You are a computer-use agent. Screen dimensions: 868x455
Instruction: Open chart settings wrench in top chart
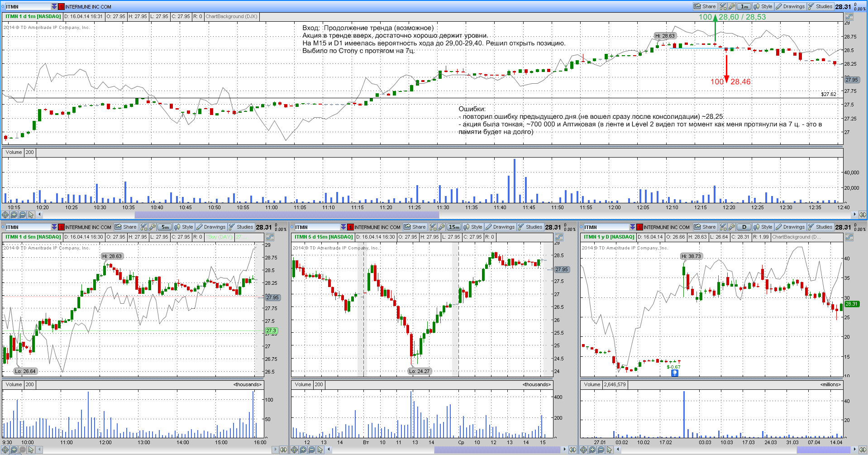(731, 6)
